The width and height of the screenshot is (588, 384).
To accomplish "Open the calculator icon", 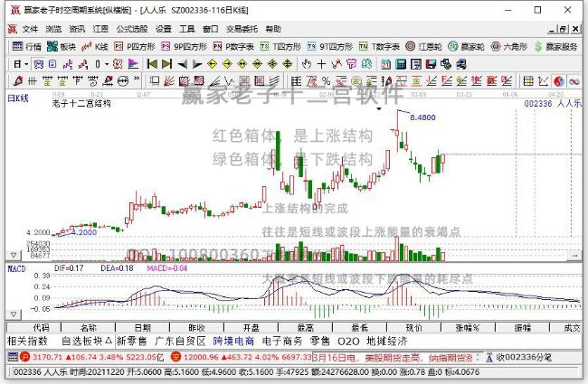I will click(401, 64).
